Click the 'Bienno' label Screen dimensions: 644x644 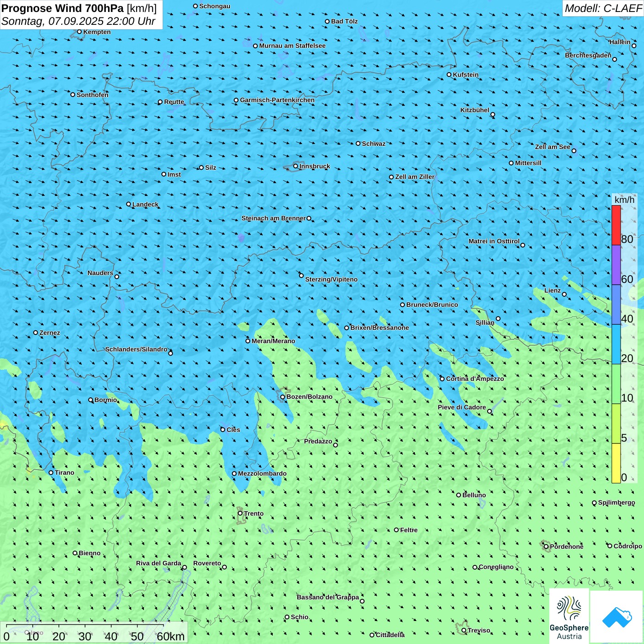pos(90,553)
